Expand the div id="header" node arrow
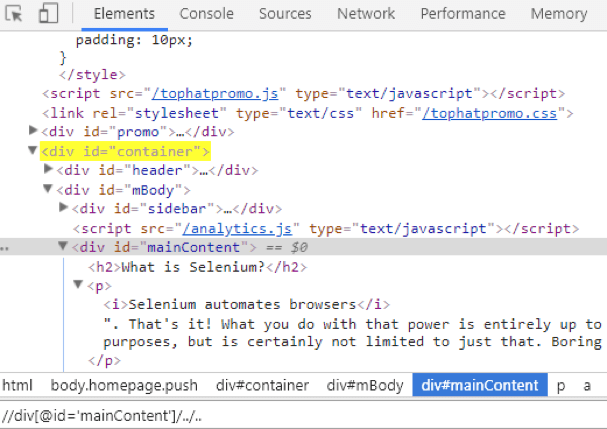 pyautogui.click(x=48, y=169)
